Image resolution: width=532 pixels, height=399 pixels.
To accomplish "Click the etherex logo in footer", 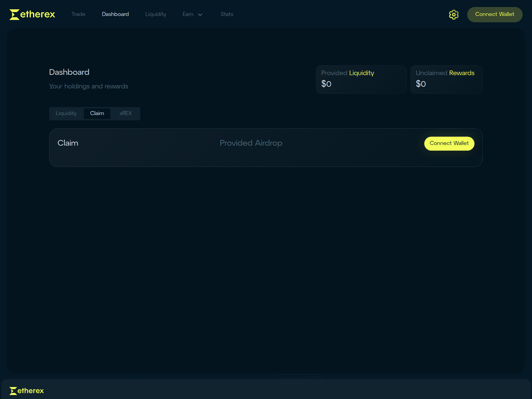I will (27, 391).
